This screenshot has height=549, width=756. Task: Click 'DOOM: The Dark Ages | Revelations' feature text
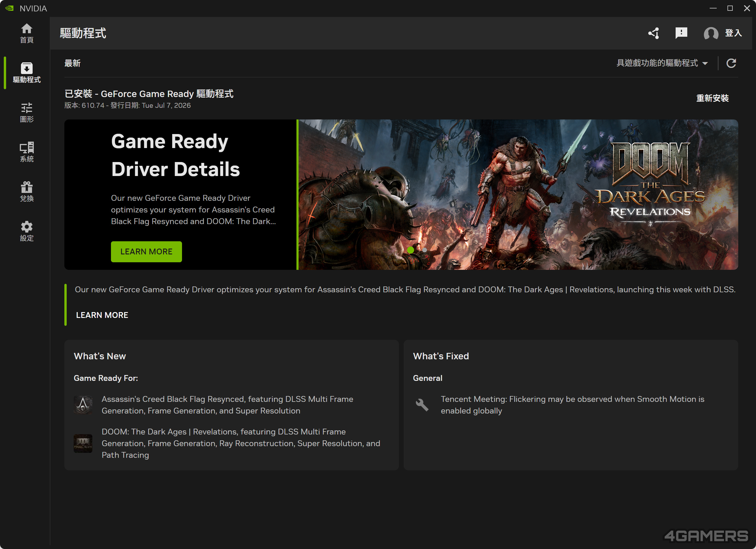point(241,443)
